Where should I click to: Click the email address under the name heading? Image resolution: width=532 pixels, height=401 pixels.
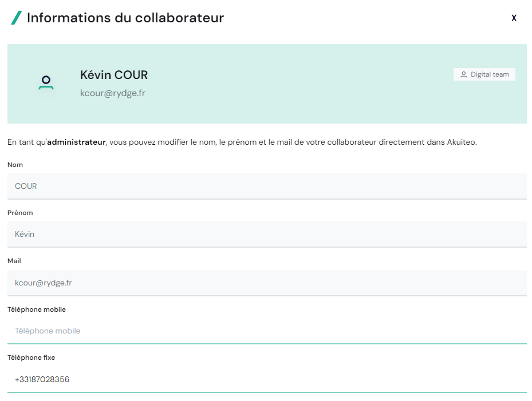coord(112,93)
